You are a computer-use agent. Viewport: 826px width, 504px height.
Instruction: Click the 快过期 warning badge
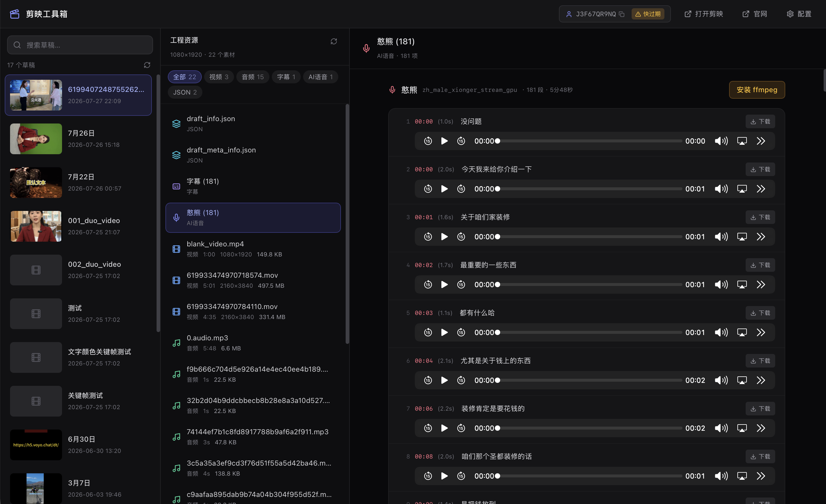[x=648, y=14]
